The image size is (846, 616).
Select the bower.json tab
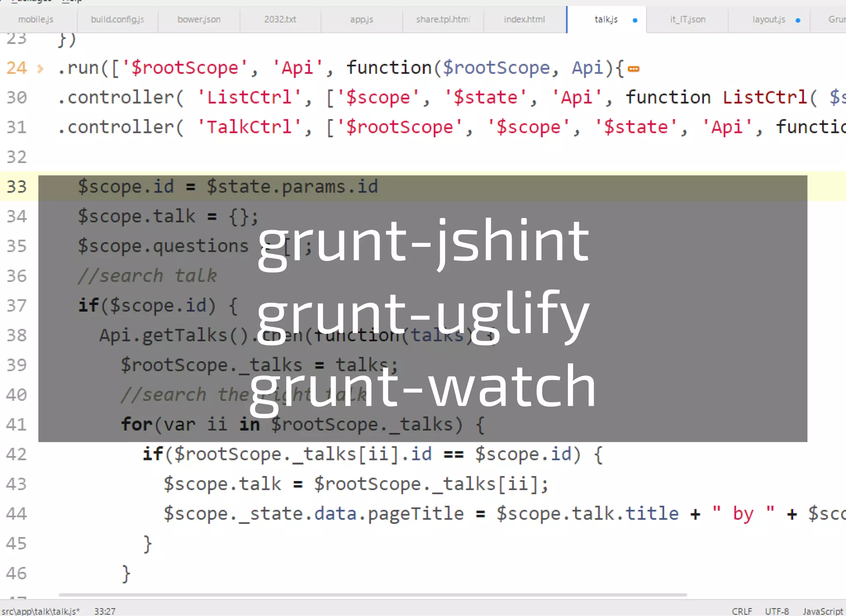(x=199, y=19)
